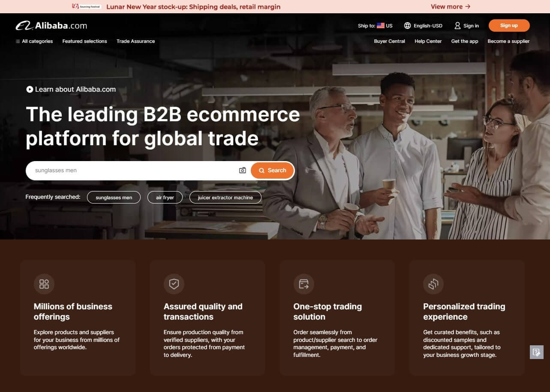Open the Ship to US selector
The height and width of the screenshot is (392, 550).
[375, 26]
